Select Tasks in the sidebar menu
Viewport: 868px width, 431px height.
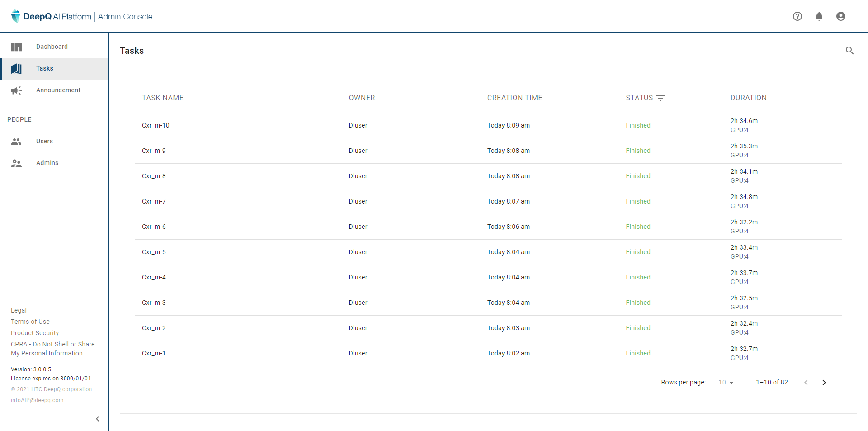[x=45, y=69]
